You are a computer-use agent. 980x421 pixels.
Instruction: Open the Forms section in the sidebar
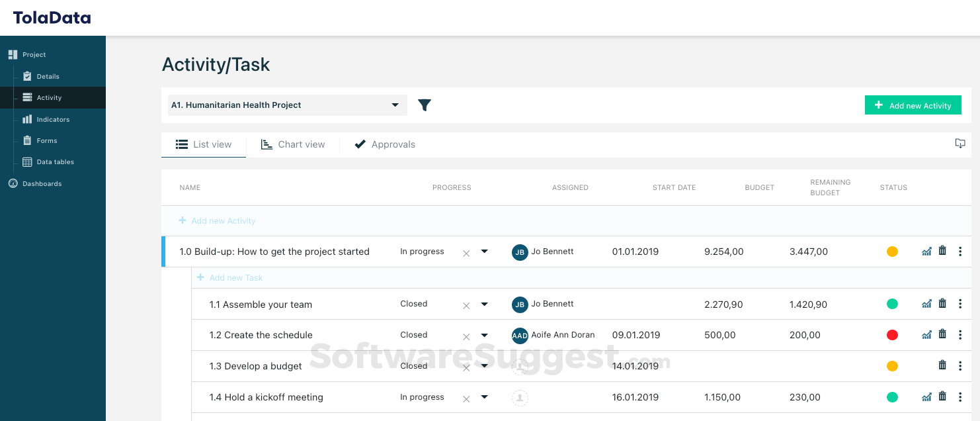pyautogui.click(x=46, y=140)
